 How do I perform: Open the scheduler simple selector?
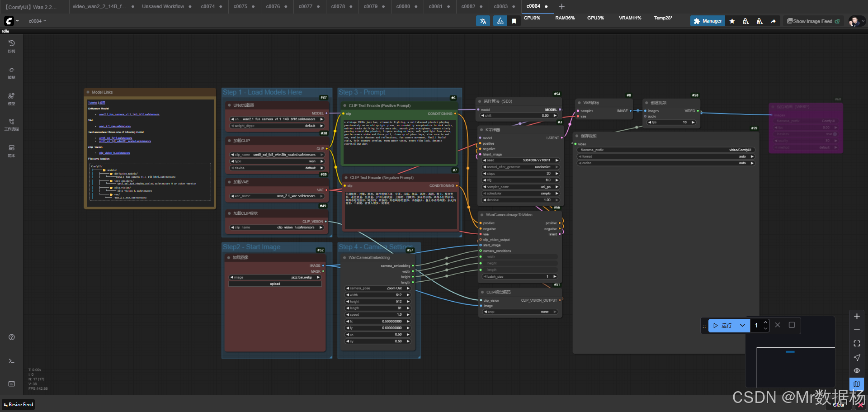click(x=521, y=193)
